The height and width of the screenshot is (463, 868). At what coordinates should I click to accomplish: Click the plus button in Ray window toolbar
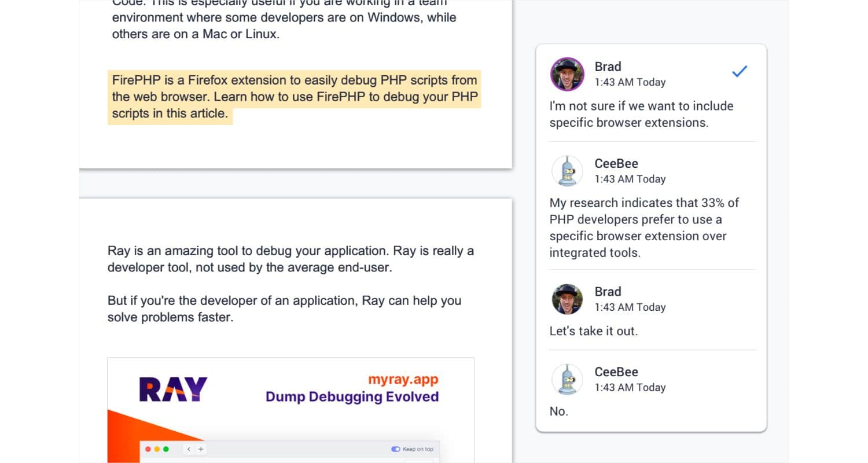[201, 449]
